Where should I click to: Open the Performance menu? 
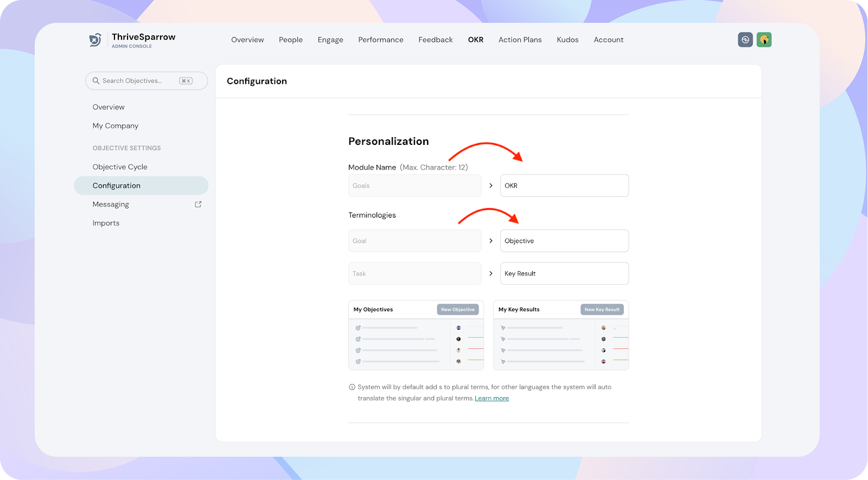[x=381, y=40]
